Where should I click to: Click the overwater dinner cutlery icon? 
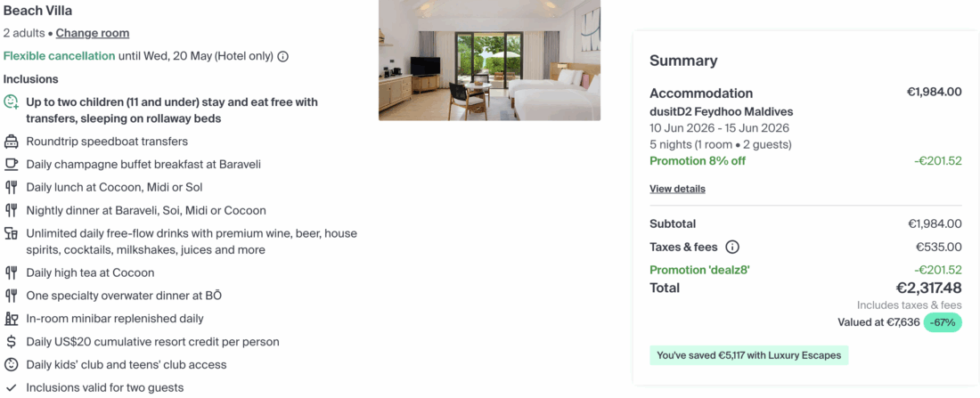[x=12, y=296]
